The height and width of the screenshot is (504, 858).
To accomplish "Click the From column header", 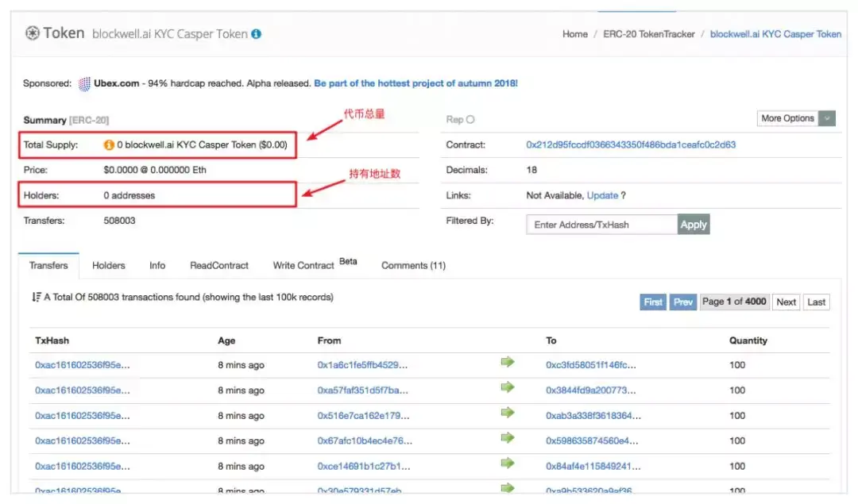I will click(329, 340).
